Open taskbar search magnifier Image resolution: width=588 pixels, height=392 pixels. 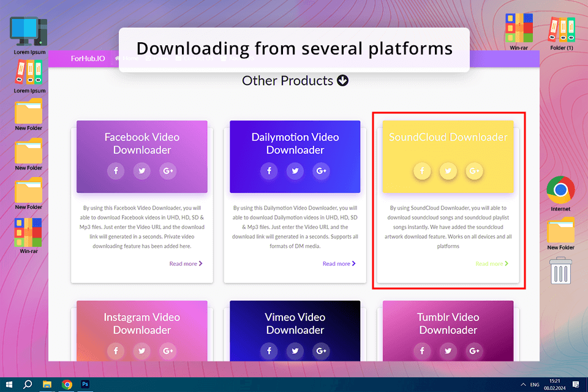(x=28, y=385)
